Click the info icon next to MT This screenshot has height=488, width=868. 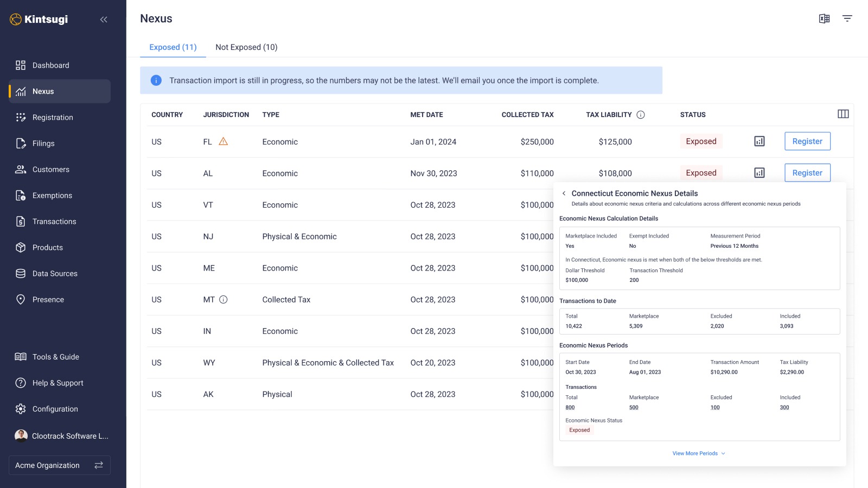224,299
